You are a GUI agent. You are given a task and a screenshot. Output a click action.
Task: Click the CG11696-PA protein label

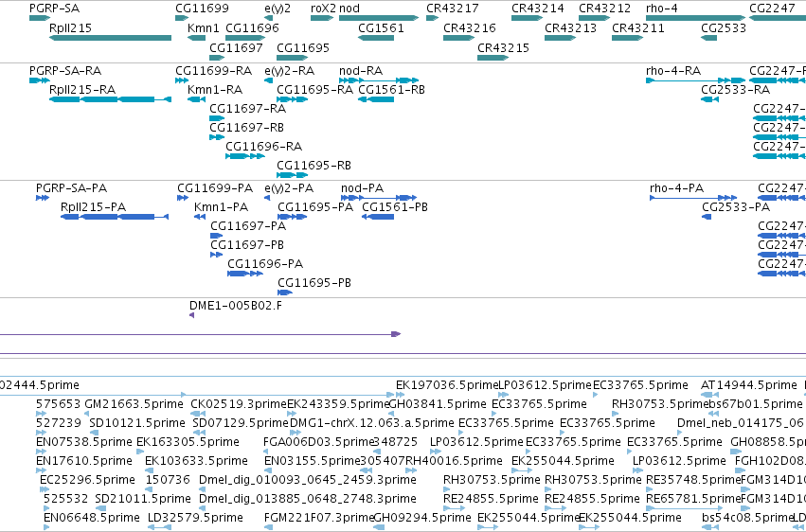click(x=265, y=264)
